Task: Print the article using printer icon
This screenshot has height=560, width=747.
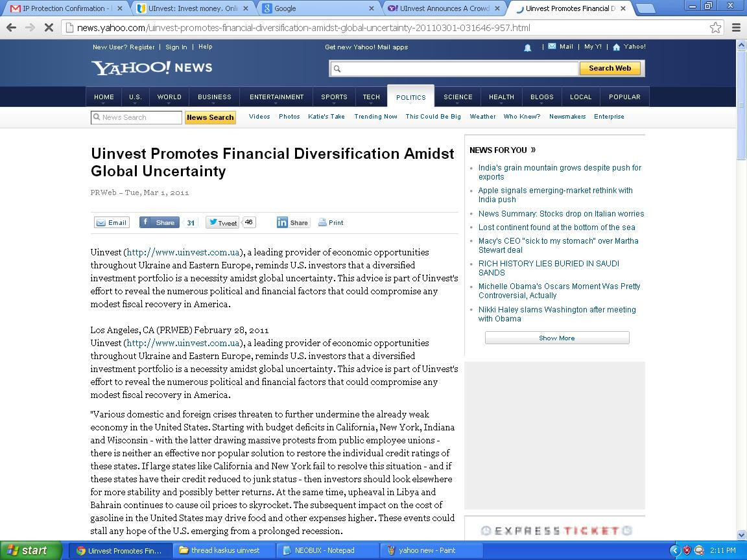Action: click(x=331, y=222)
